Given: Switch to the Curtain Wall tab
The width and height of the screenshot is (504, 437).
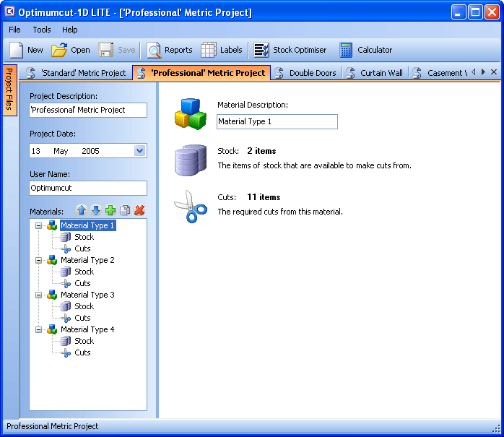Looking at the screenshot, I should (375, 73).
